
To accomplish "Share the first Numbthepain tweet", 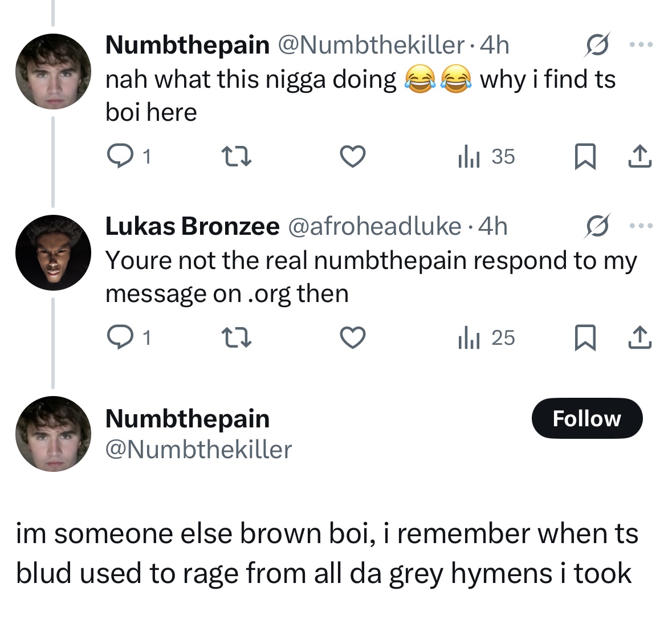I will 640,156.
